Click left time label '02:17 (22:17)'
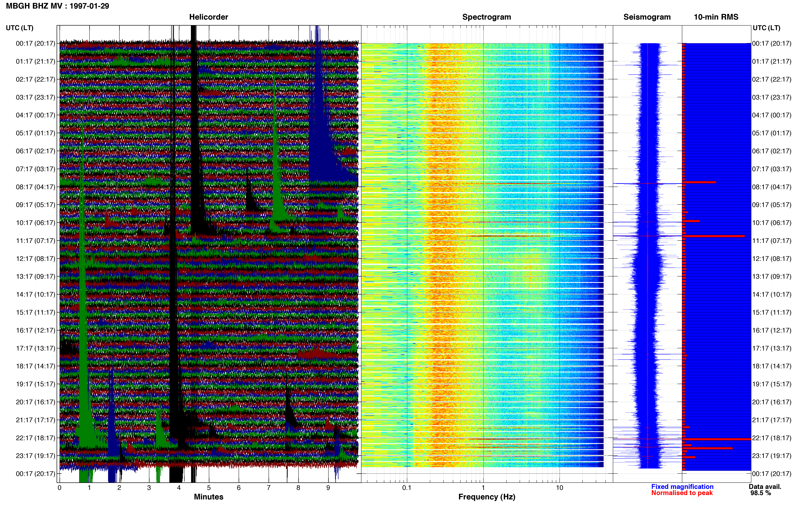812x508 pixels. [36, 79]
